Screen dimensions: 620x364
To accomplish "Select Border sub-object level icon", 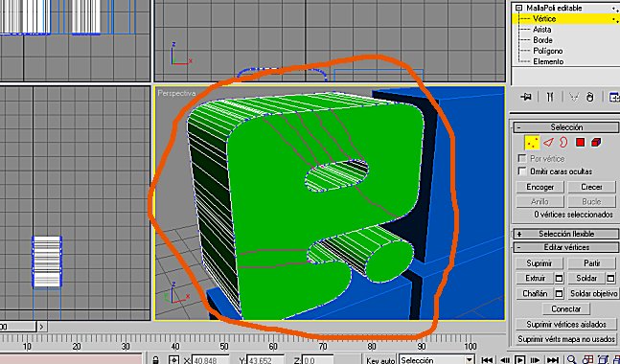I will tap(563, 143).
